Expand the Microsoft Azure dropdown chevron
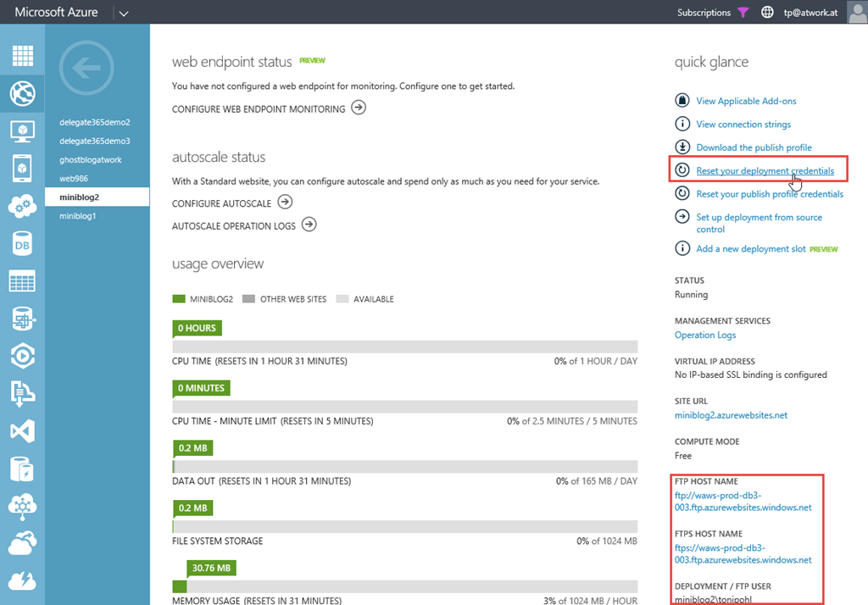868x605 pixels. (123, 13)
